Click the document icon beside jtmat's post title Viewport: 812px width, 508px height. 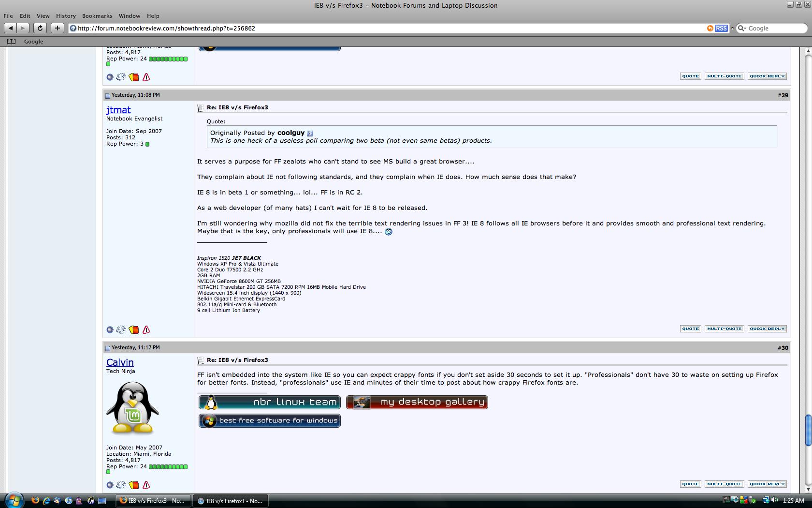201,108
